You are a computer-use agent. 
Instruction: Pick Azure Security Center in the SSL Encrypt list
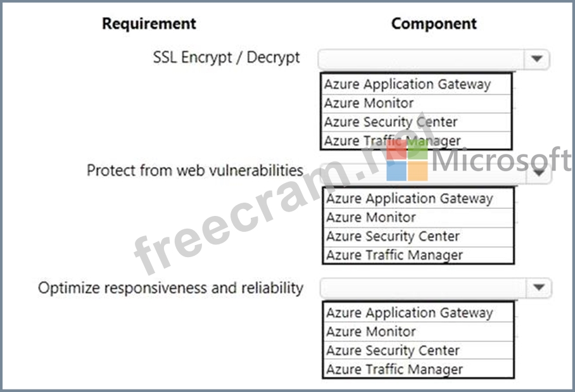point(416,122)
